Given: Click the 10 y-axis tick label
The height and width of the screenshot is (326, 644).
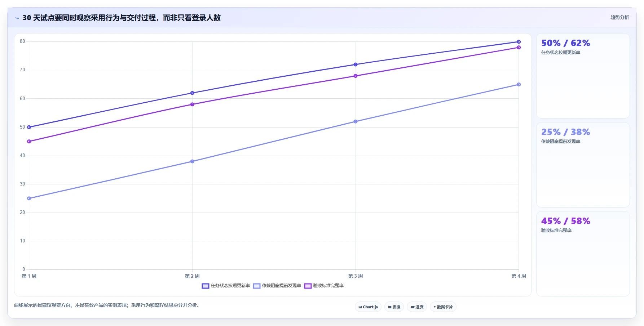Looking at the screenshot, I should coord(22,241).
